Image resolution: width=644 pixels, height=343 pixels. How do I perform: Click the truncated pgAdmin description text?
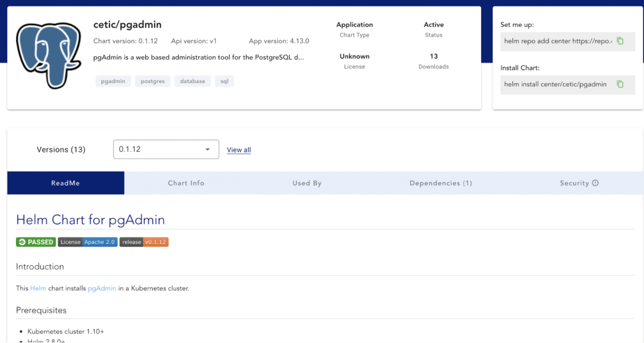click(199, 57)
